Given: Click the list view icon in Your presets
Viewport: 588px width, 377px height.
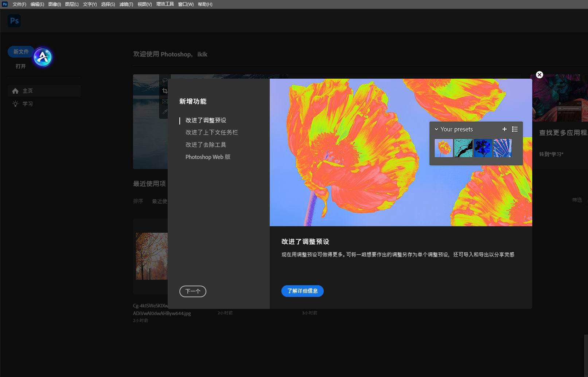Looking at the screenshot, I should [x=515, y=129].
